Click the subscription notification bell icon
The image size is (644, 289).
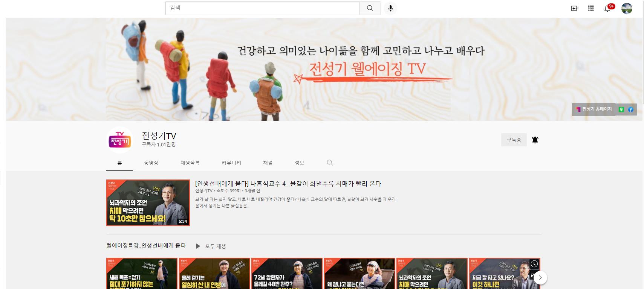pos(535,140)
